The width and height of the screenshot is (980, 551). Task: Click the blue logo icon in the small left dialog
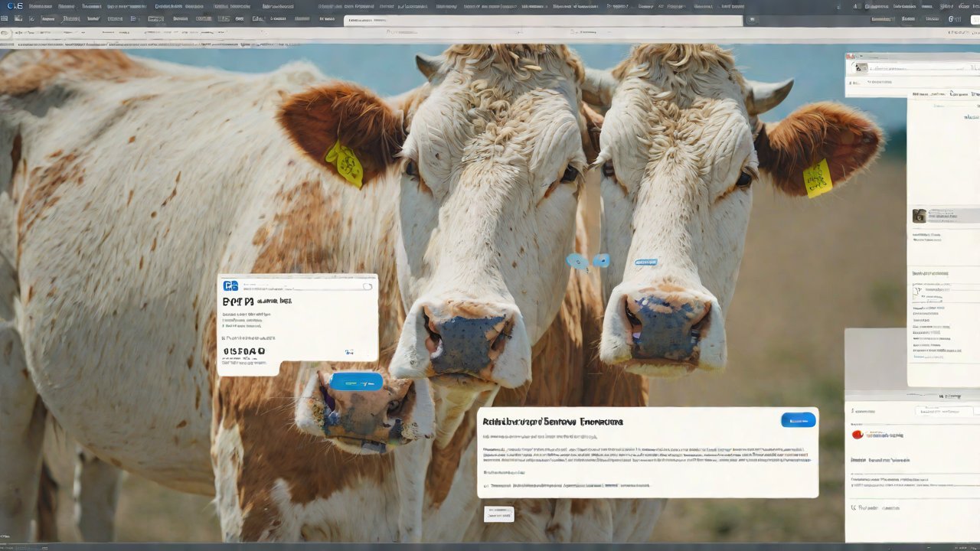(230, 285)
